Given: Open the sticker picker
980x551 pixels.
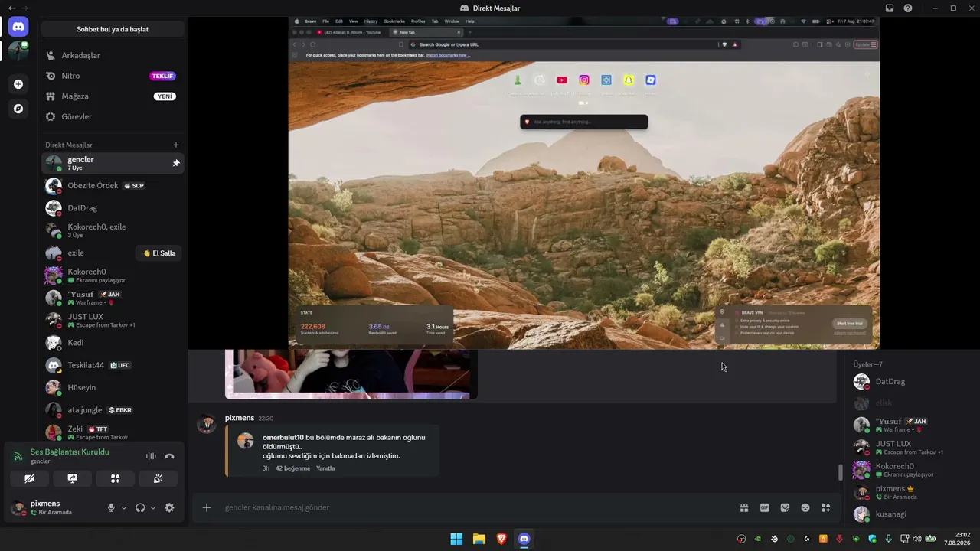Looking at the screenshot, I should pos(785,507).
